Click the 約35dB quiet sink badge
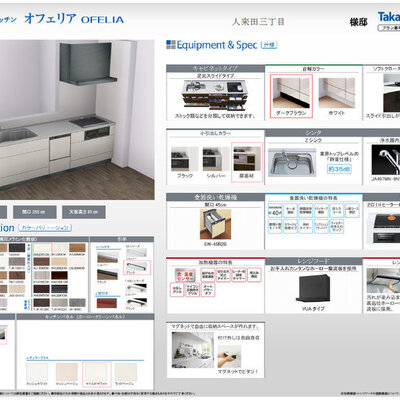This screenshot has width=400, height=400. pos(339,169)
